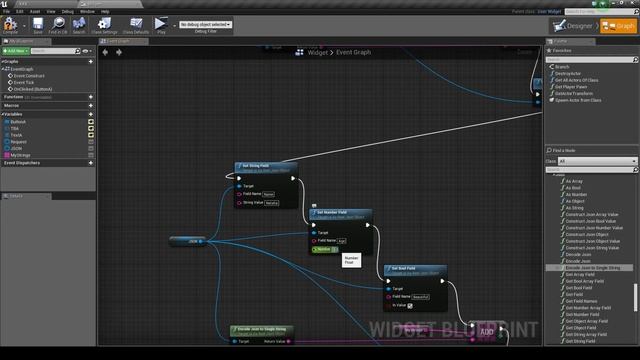
Task: Toggle ButtonA variable visibility eye
Action: click(91, 122)
